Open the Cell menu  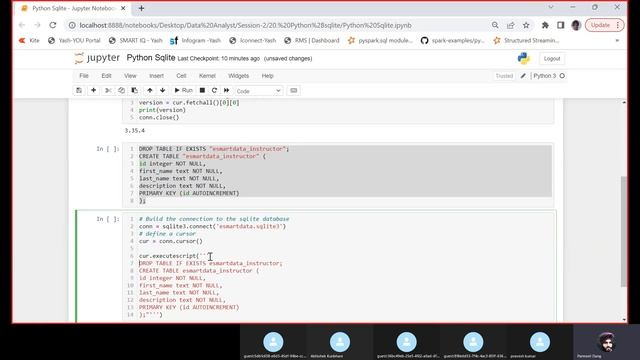pos(181,76)
